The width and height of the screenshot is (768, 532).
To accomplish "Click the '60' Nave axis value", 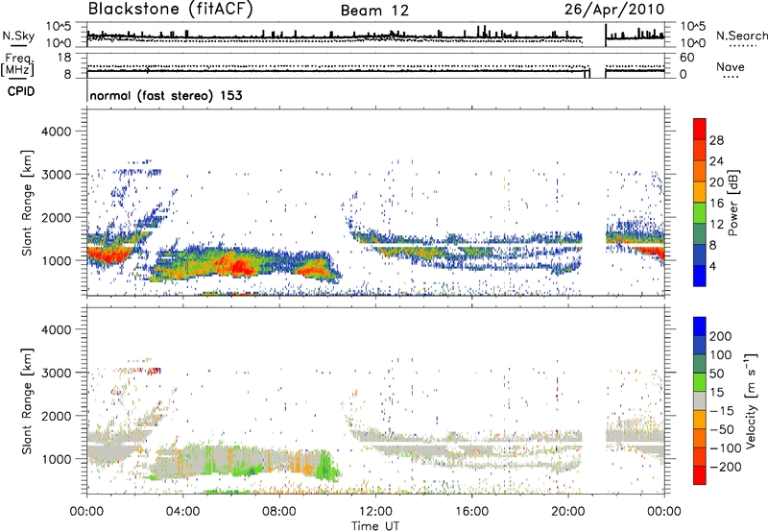I will coord(686,58).
